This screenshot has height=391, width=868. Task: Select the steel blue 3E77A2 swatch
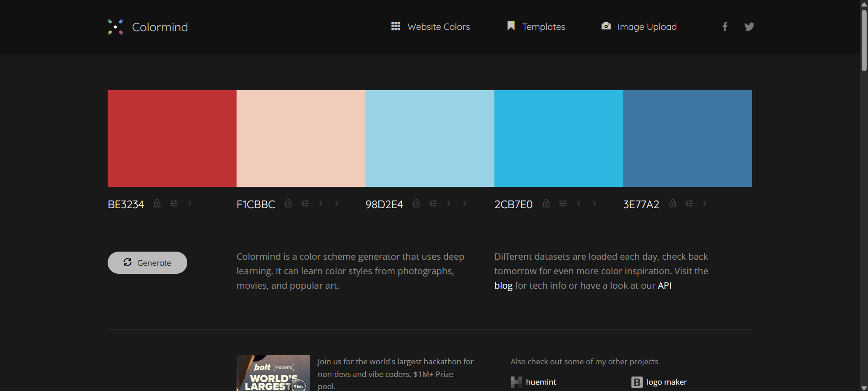[x=688, y=138]
